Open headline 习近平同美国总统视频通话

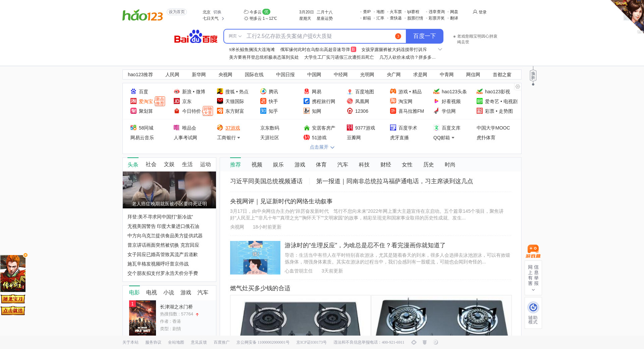(x=266, y=181)
